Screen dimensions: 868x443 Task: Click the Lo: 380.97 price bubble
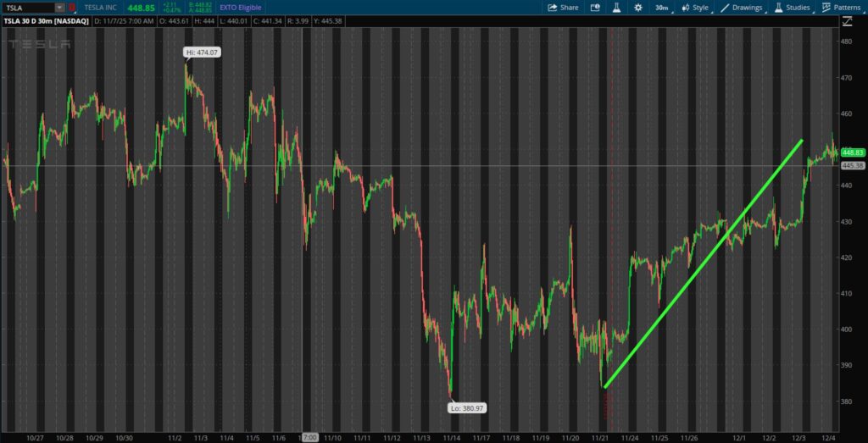coord(466,407)
